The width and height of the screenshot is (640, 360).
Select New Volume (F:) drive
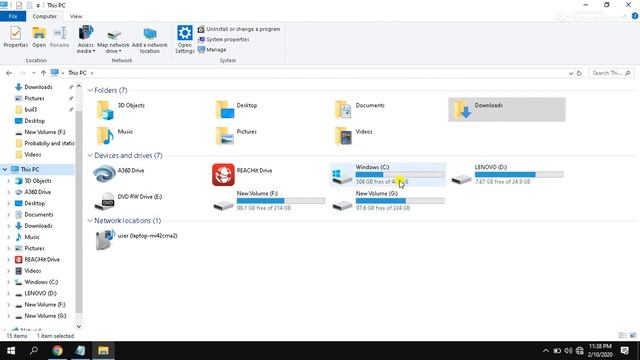[x=269, y=201]
